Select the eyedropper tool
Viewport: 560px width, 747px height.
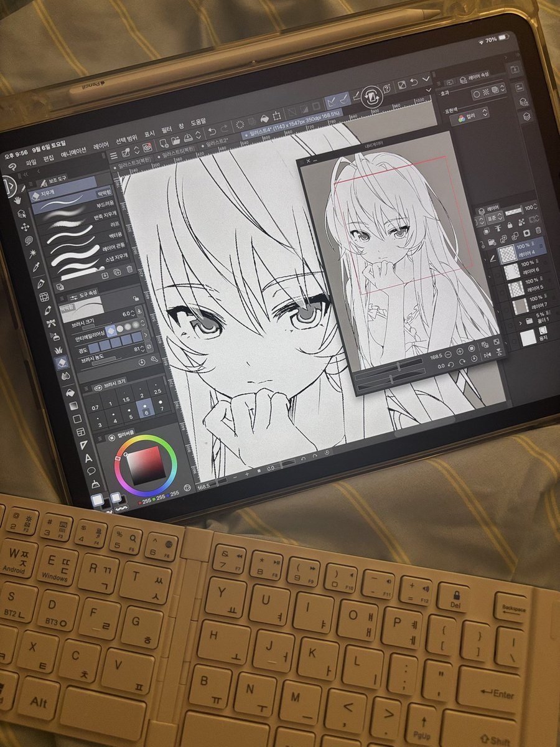(36, 267)
